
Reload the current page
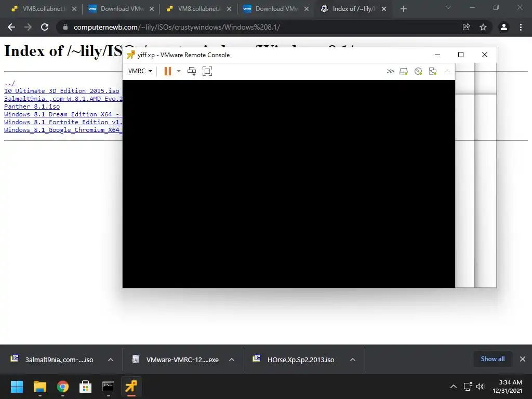(x=45, y=27)
